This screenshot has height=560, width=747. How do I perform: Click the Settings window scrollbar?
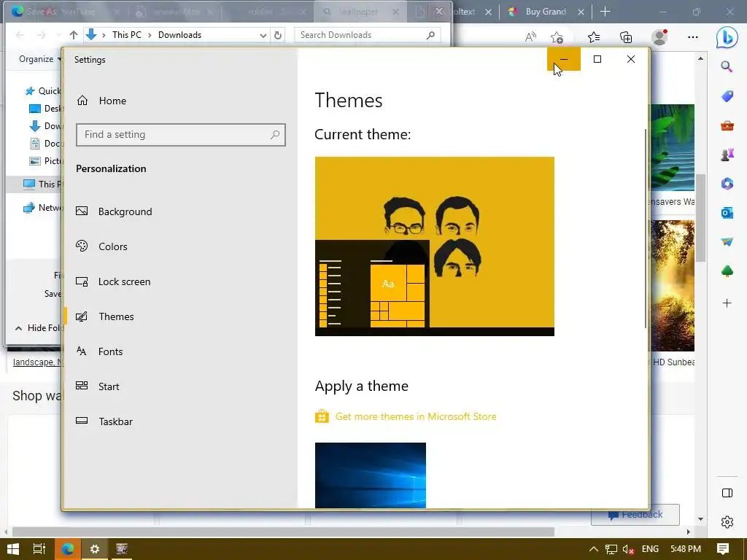coord(646,228)
